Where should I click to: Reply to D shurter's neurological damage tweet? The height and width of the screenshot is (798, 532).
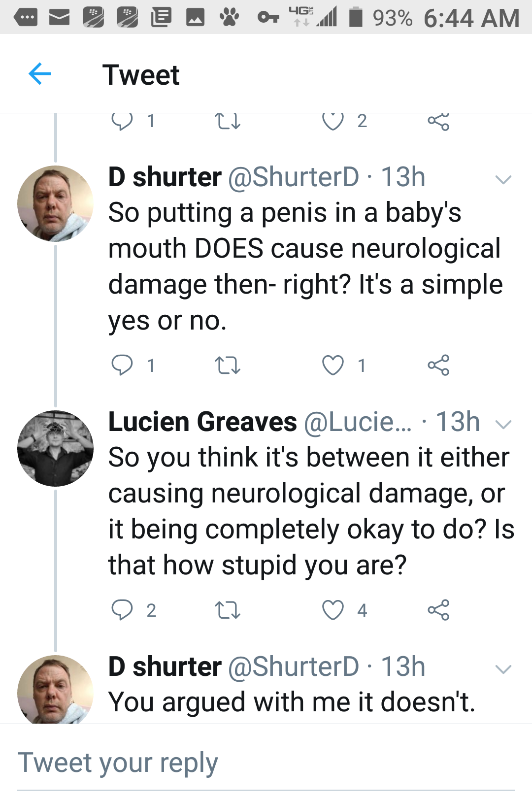click(x=122, y=365)
